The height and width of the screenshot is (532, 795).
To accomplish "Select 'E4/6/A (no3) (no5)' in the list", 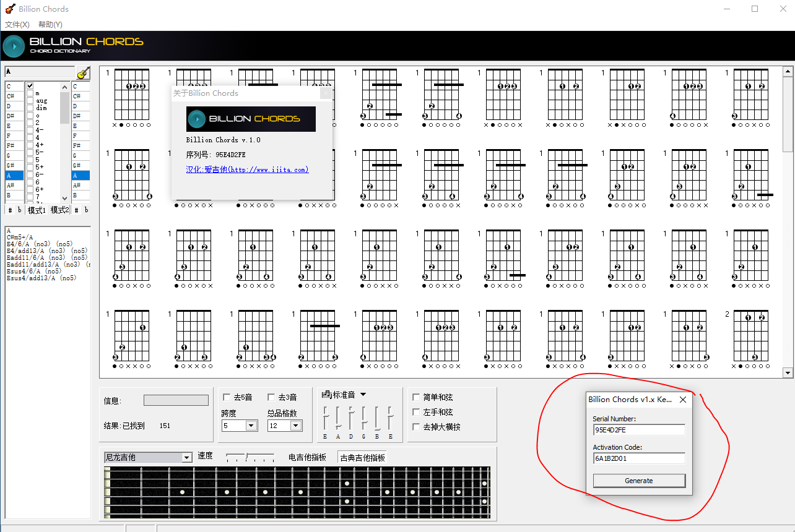I will coord(38,244).
